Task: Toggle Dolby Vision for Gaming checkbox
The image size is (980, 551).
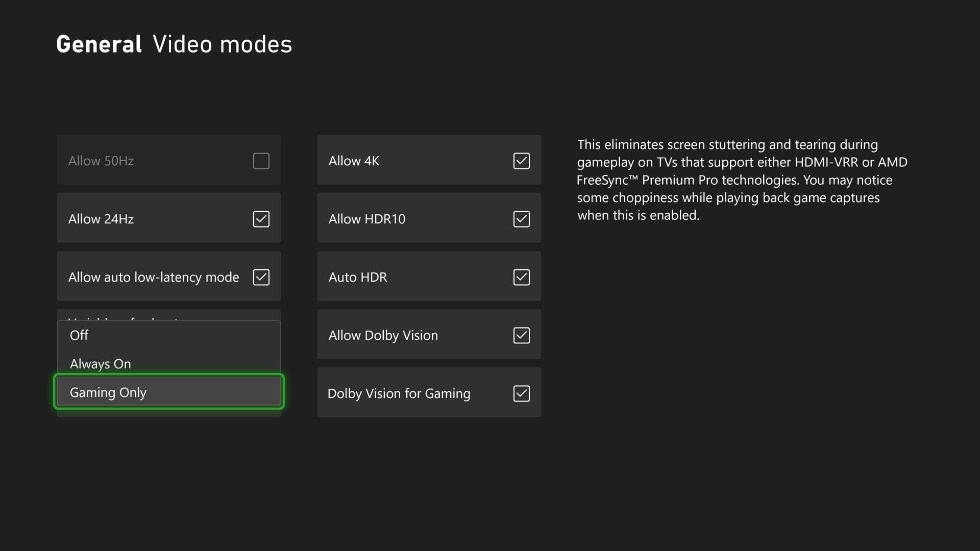Action: [x=521, y=394]
